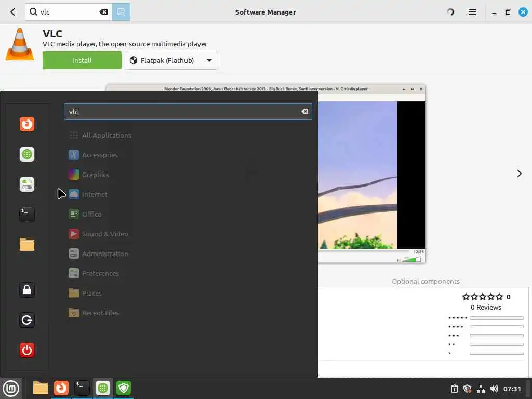This screenshot has width=532, height=399.
Task: Click the 0 Reviews text
Action: [x=486, y=308]
